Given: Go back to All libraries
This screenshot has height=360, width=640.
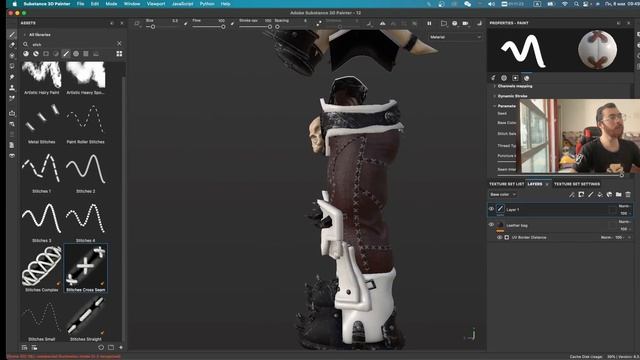Looking at the screenshot, I should tap(37, 35).
